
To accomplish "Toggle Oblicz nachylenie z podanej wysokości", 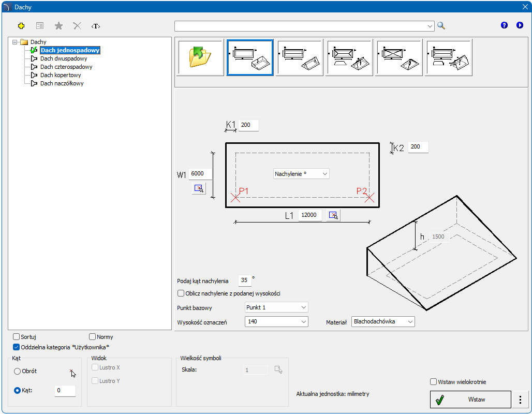I will (x=181, y=293).
